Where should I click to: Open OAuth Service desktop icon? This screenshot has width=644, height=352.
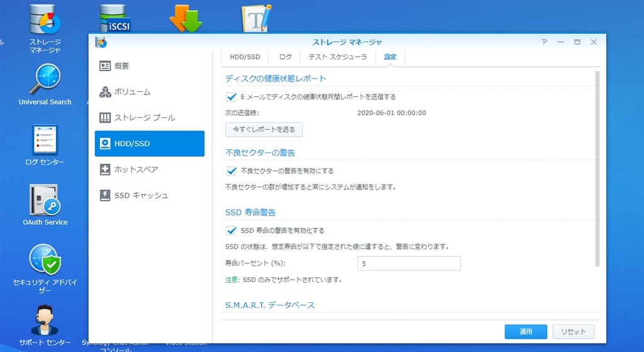tap(45, 205)
